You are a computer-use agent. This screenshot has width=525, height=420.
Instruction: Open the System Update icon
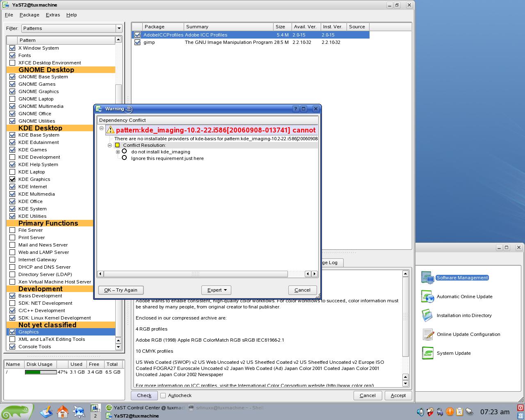(x=427, y=353)
